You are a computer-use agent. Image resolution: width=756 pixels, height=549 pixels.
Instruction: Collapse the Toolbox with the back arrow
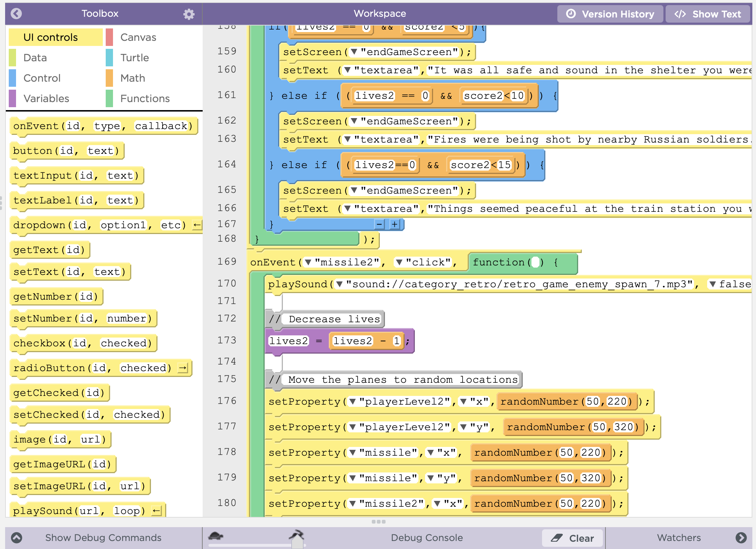16,13
